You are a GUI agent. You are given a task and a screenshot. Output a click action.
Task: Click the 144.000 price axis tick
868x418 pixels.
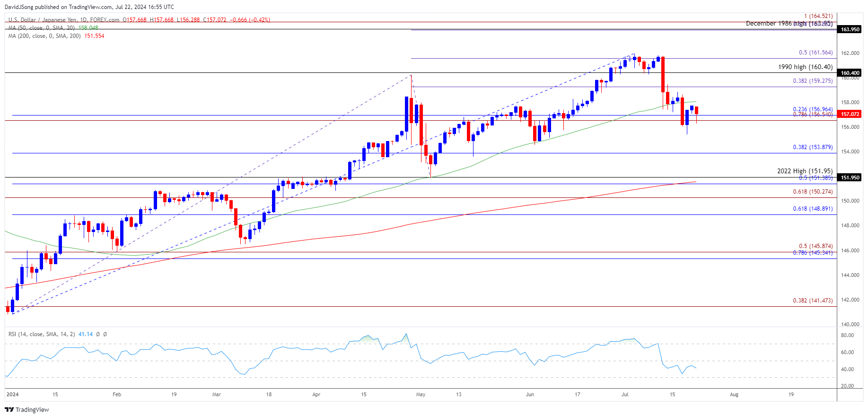850,275
